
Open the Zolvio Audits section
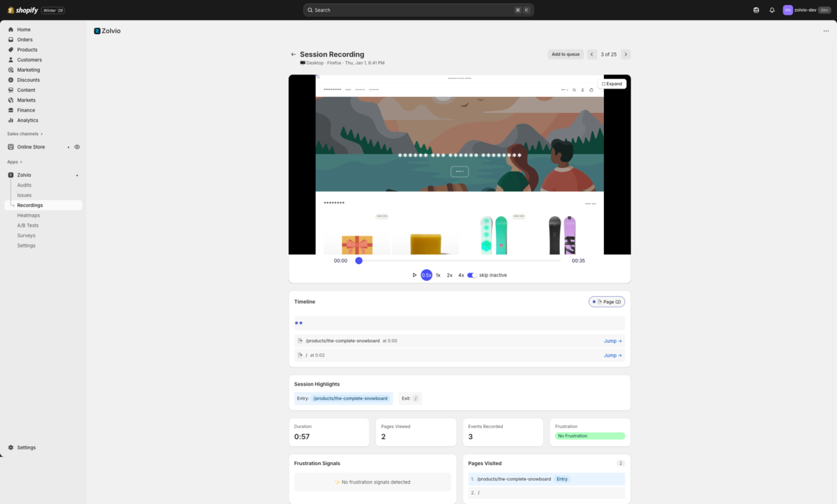point(24,185)
